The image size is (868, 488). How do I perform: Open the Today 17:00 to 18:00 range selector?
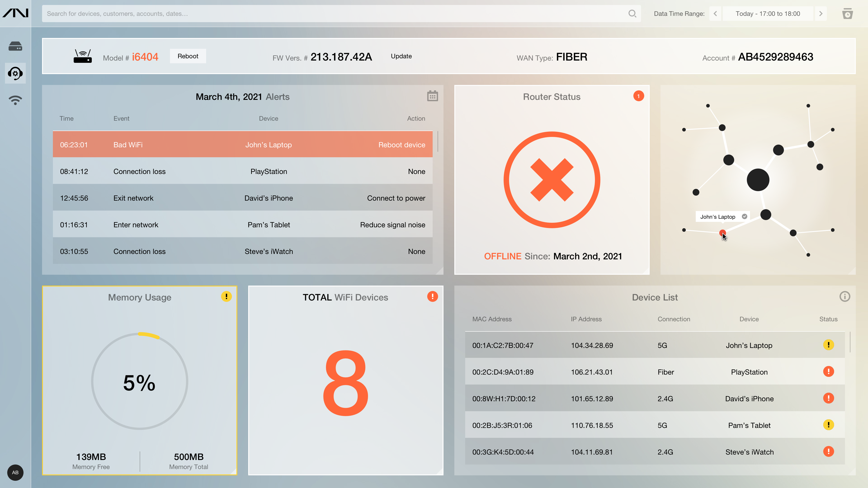coord(768,14)
